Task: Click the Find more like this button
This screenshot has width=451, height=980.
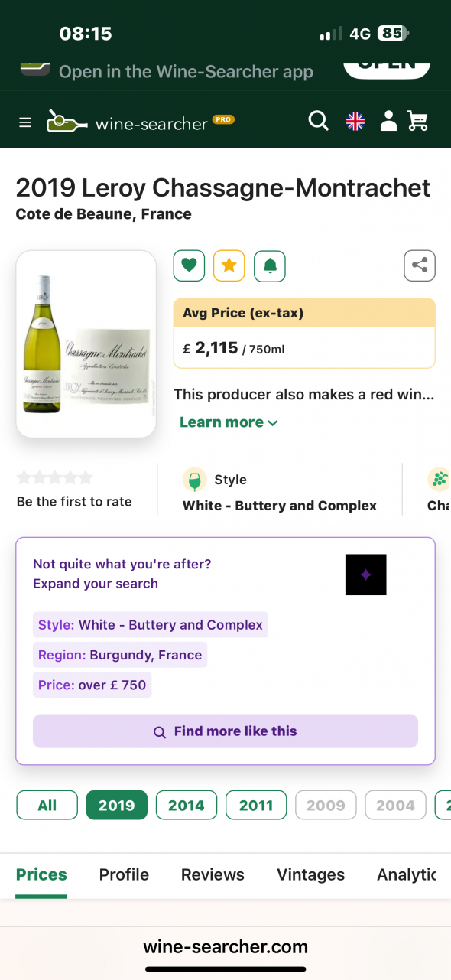Action: click(225, 731)
